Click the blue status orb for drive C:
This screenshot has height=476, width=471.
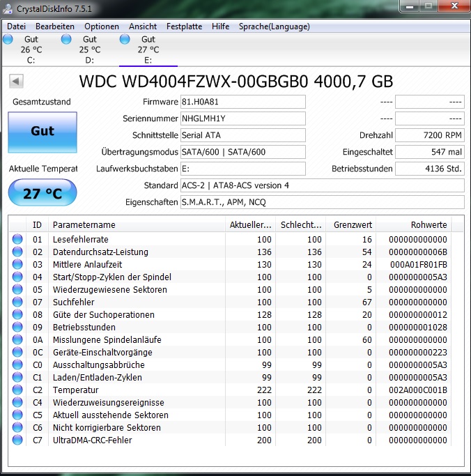[8, 39]
